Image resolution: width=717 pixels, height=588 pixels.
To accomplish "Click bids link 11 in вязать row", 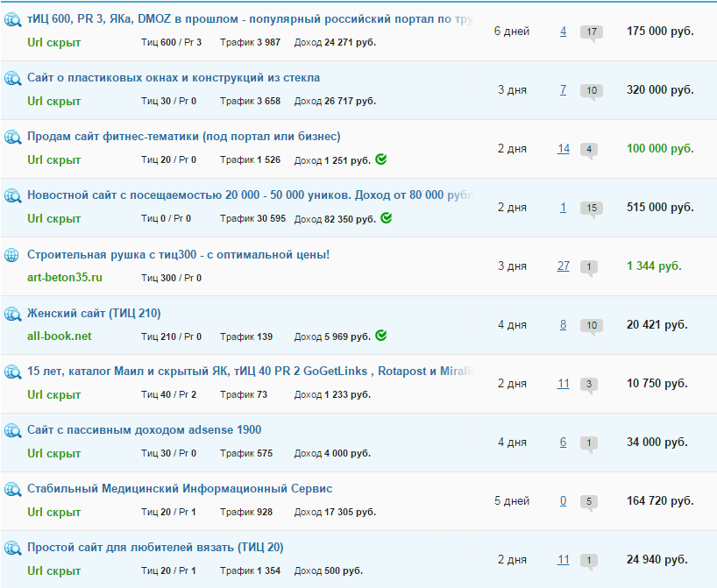I will tap(563, 560).
